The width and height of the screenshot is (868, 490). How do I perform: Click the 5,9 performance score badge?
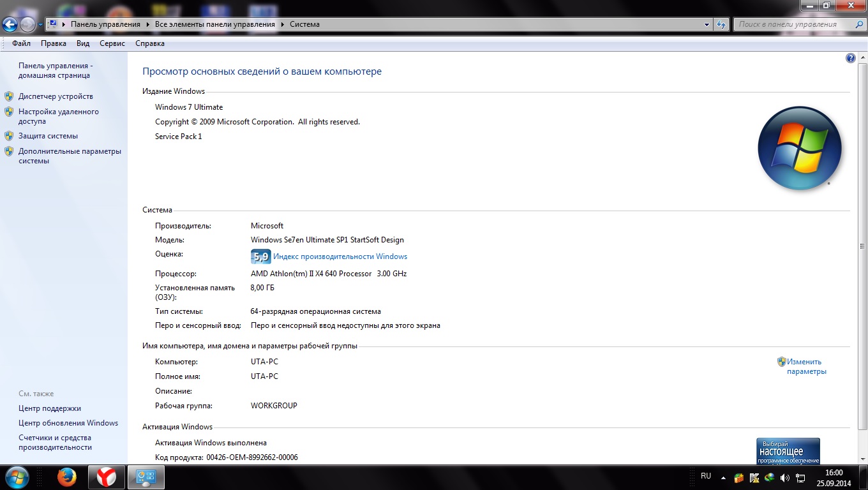coord(260,256)
